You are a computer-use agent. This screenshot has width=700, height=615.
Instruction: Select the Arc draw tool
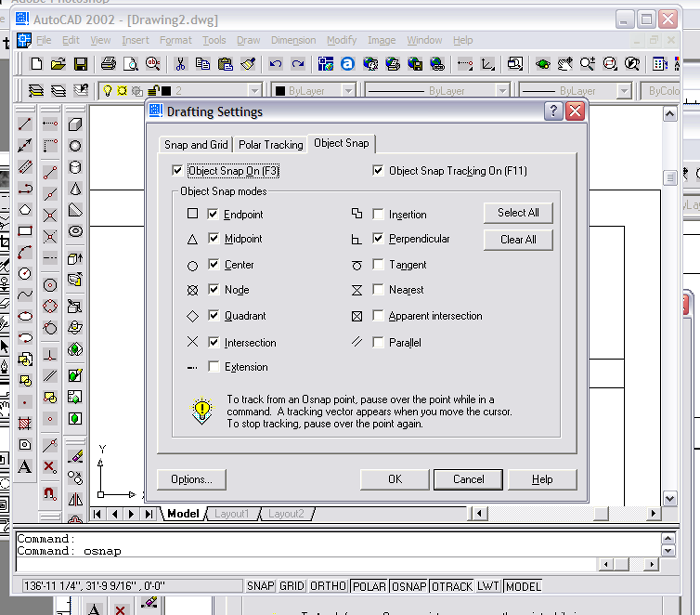point(25,252)
